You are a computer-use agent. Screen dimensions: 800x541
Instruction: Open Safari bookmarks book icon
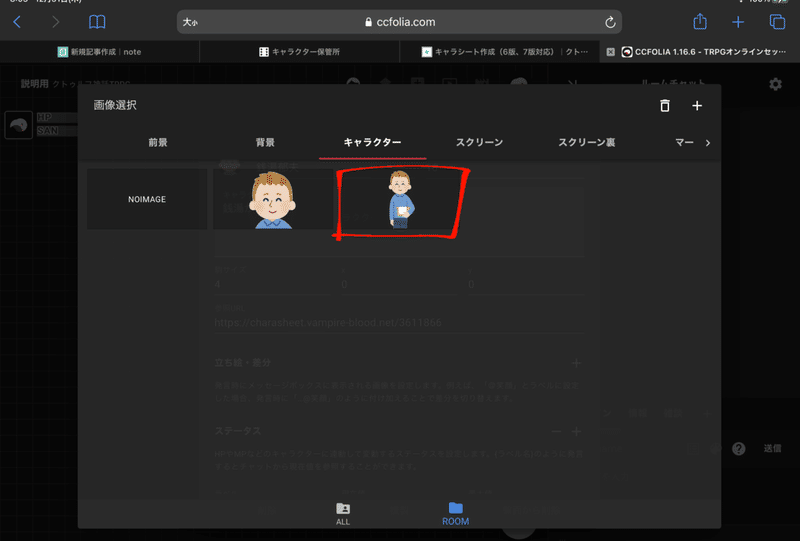[x=97, y=22]
